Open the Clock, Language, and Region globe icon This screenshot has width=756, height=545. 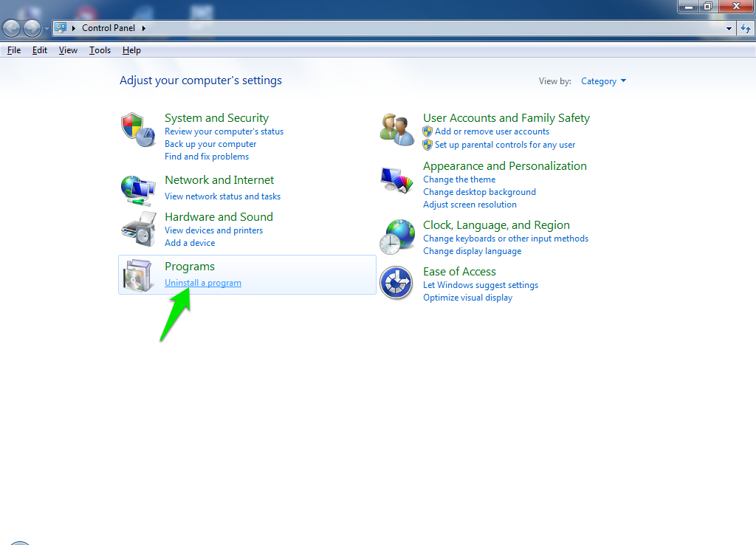(396, 237)
